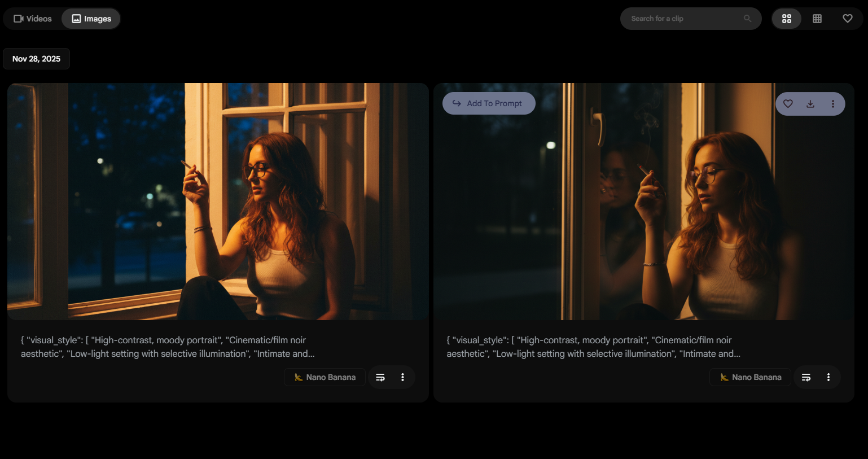868x459 pixels.
Task: Click Nano Banana tag on right card
Action: [750, 377]
